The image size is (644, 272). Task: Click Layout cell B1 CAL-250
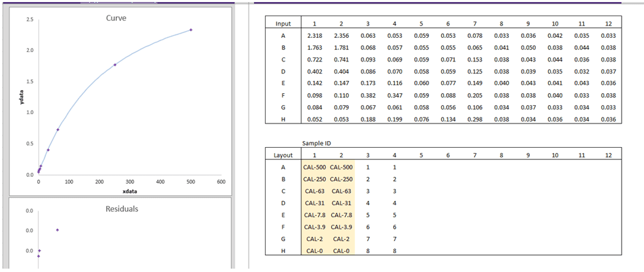tap(314, 179)
